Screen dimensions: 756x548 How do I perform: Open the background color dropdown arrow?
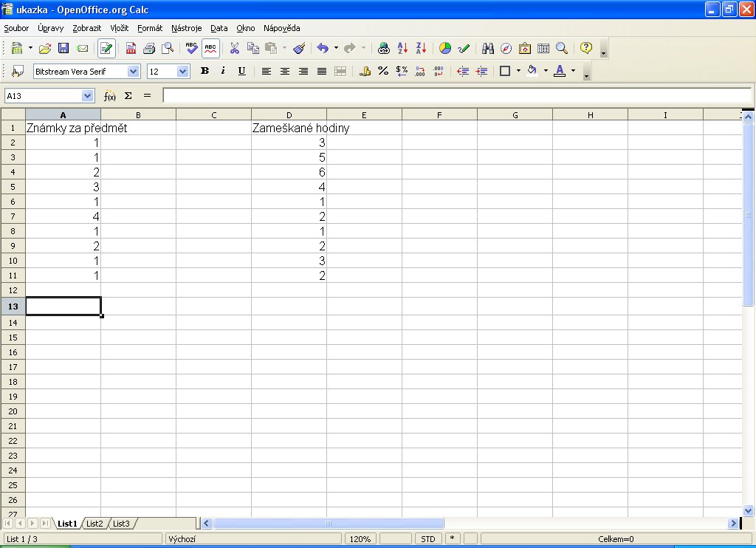[546, 71]
